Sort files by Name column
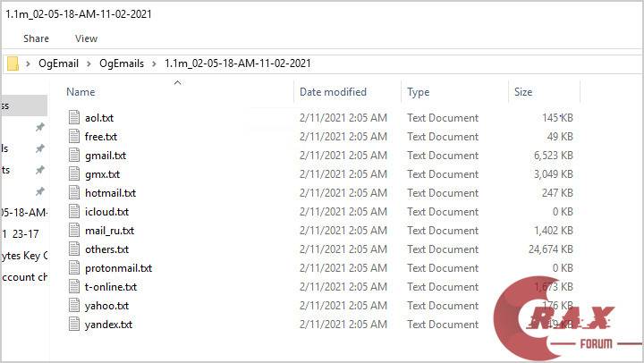The height and width of the screenshot is (363, 644). (x=80, y=92)
